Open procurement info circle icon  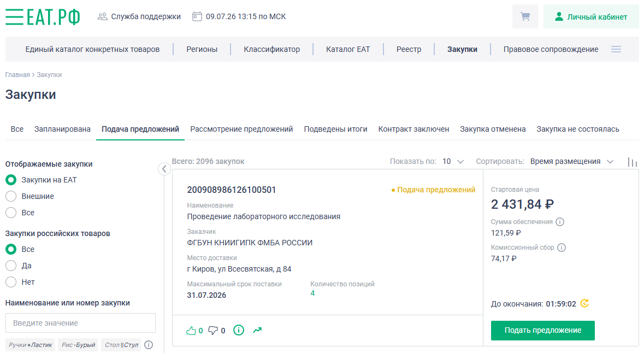[x=239, y=330]
